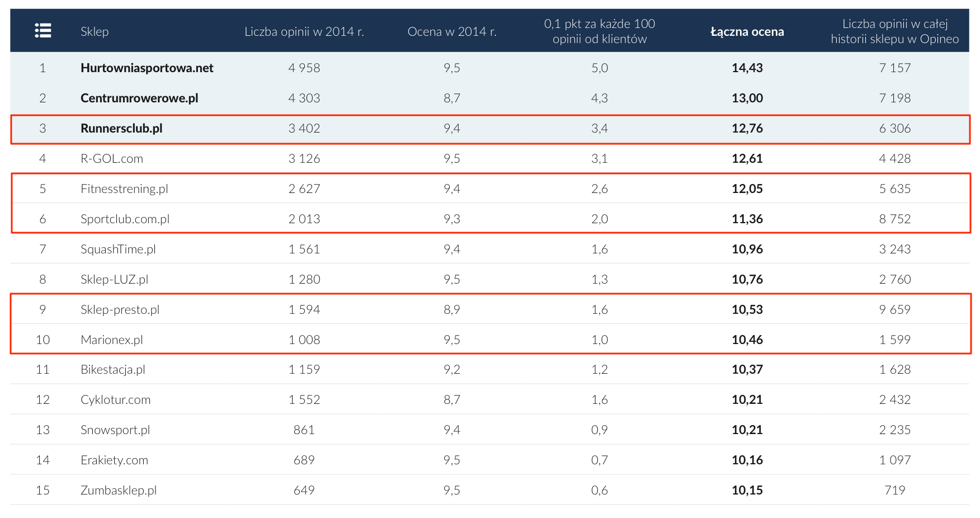Select opinion count 649 for Zumbasklep.pl
980x518 pixels.
point(304,490)
